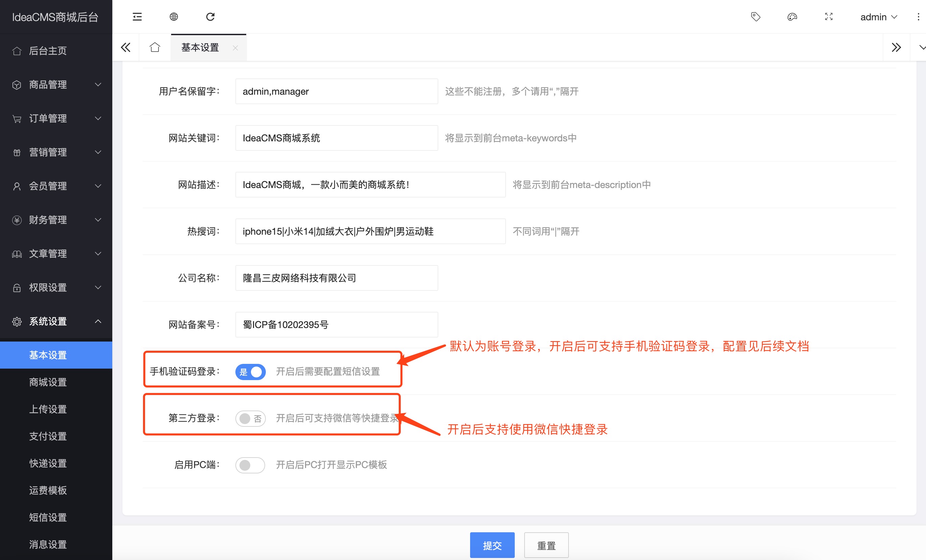This screenshot has height=560, width=926.
Task: Click the 提交 button
Action: [492, 545]
